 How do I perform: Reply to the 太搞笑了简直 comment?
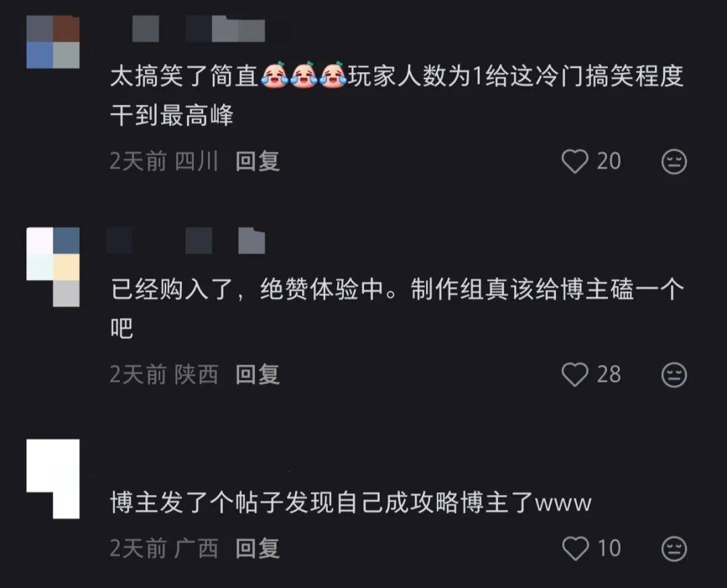257,161
